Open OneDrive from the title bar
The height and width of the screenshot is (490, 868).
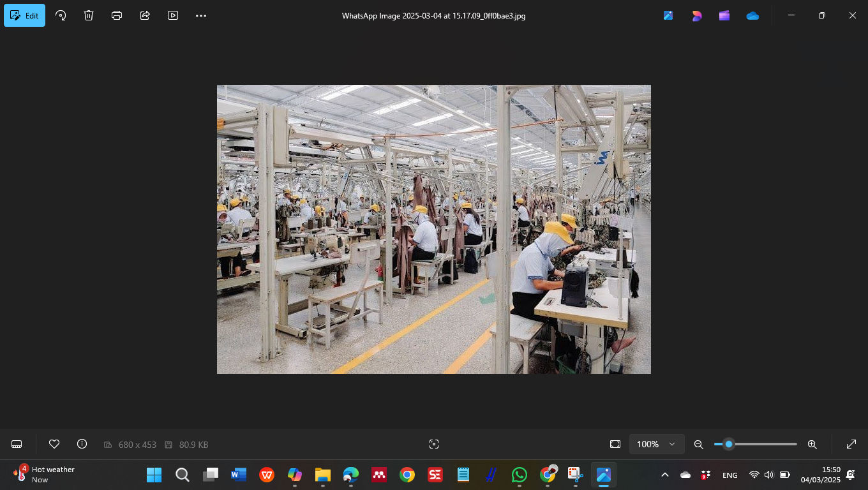click(x=752, y=15)
